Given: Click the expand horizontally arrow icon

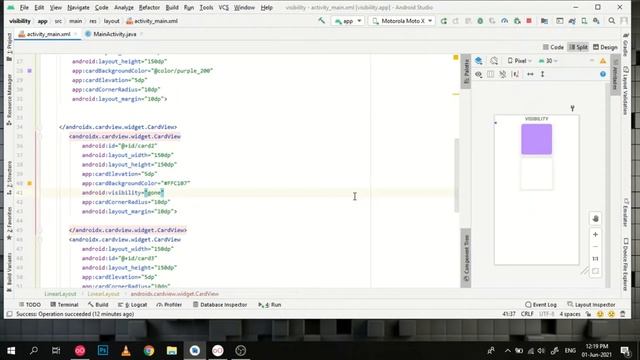Looking at the screenshot, I should (x=530, y=74).
